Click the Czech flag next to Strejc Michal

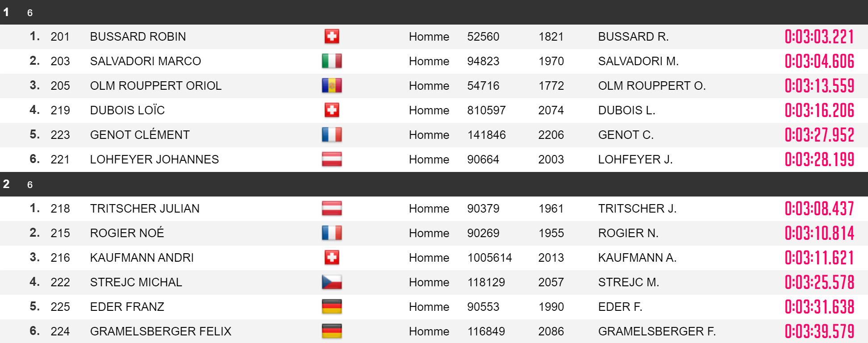331,282
